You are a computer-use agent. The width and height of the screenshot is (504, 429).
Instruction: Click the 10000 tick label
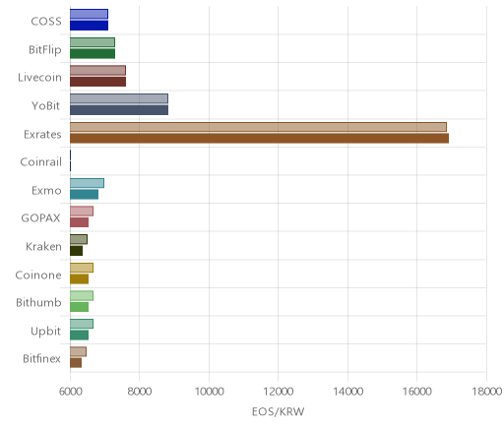209,392
